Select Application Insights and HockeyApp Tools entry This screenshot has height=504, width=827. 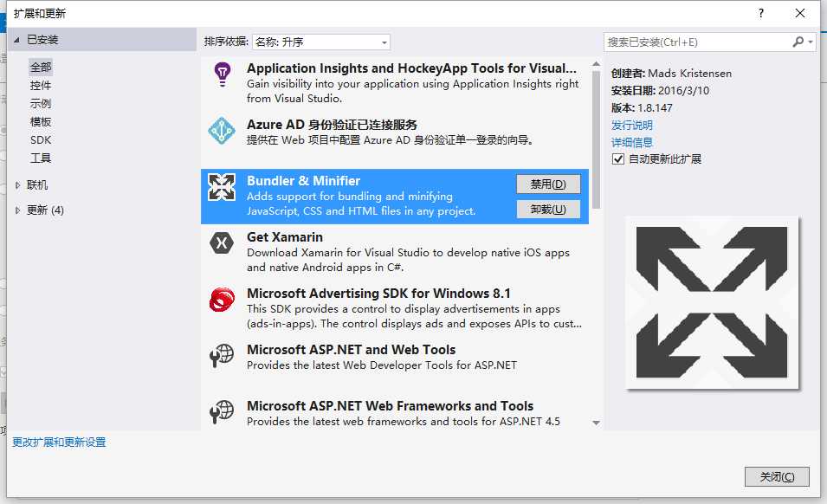click(x=395, y=83)
